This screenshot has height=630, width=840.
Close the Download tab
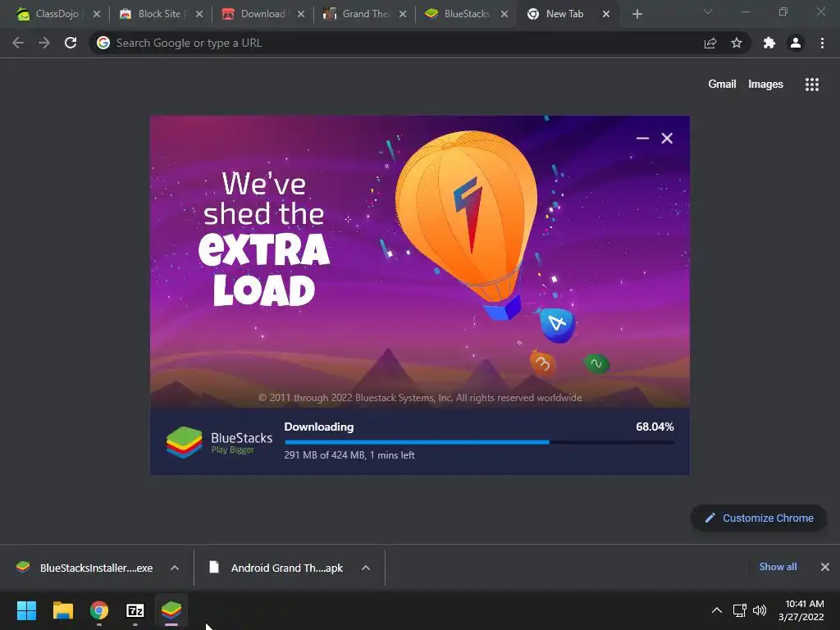coord(301,15)
